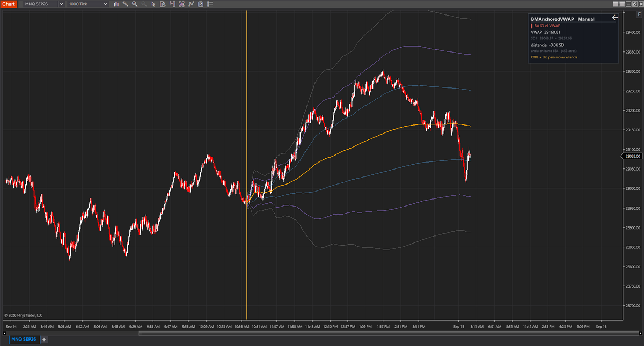Click the 'Manual' mode label in panel
Image resolution: width=644 pixels, height=346 pixels.
point(586,19)
